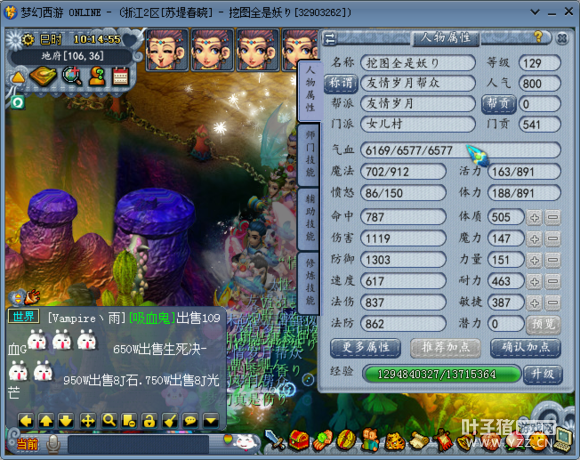This screenshot has height=460, width=580.
Task: Click the 称谓 title button
Action: click(341, 83)
